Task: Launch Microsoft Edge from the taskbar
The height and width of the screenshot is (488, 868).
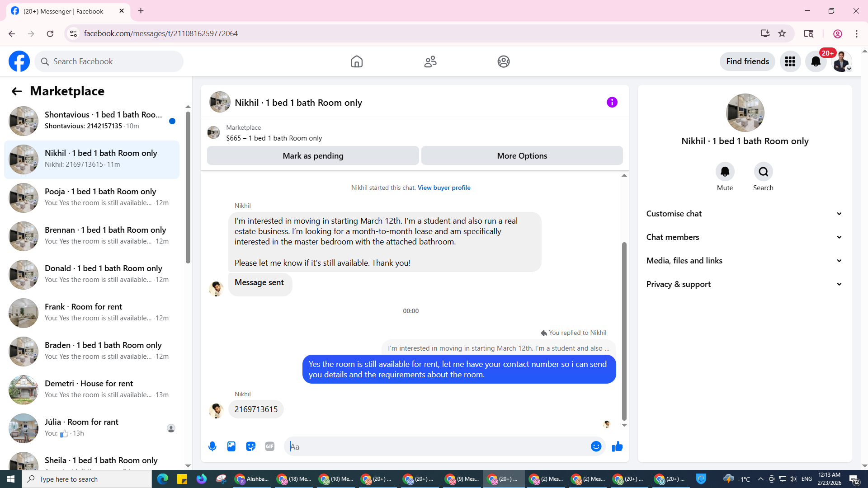Action: pos(163,479)
